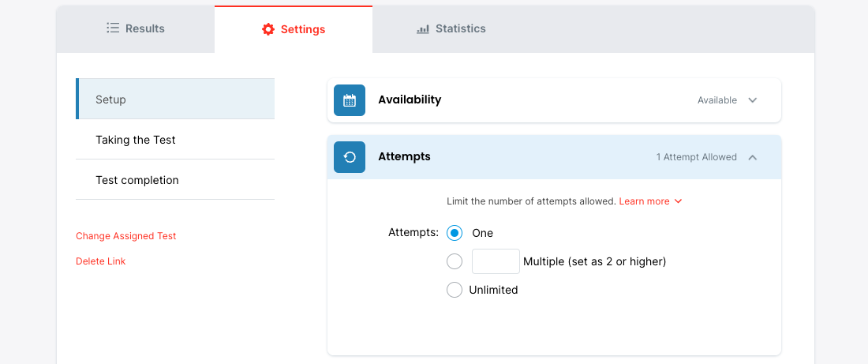Select the One attempt radio button
Image resolution: width=868 pixels, height=364 pixels.
click(x=455, y=233)
